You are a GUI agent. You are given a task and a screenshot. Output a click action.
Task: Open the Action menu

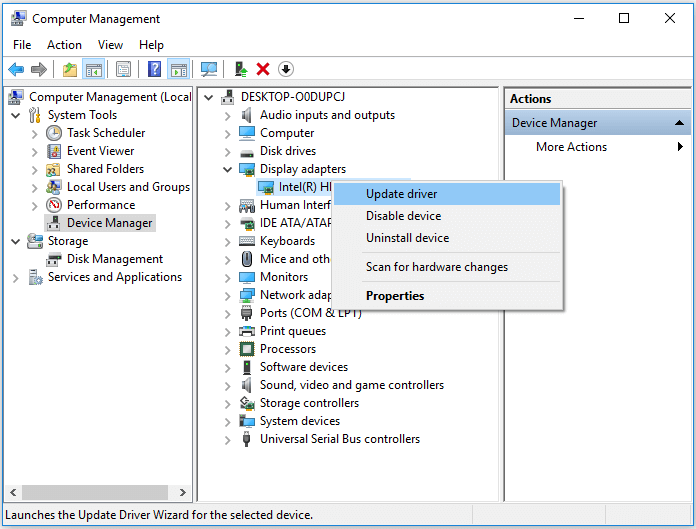point(64,45)
